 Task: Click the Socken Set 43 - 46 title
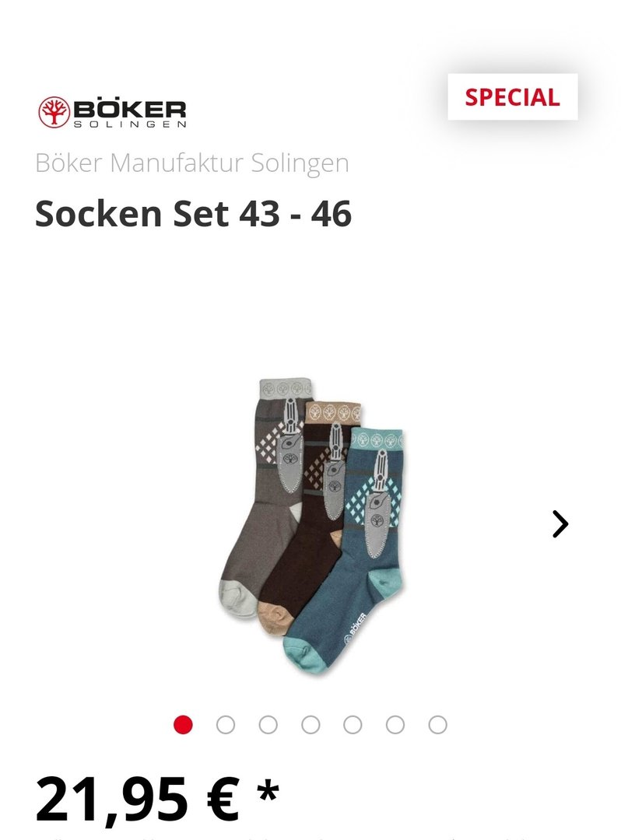[x=194, y=214]
